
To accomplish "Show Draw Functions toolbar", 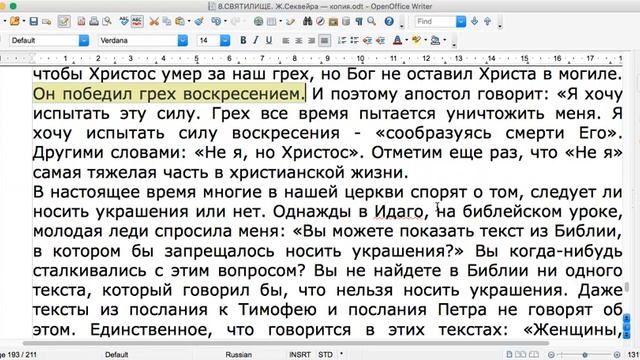I will [291, 21].
